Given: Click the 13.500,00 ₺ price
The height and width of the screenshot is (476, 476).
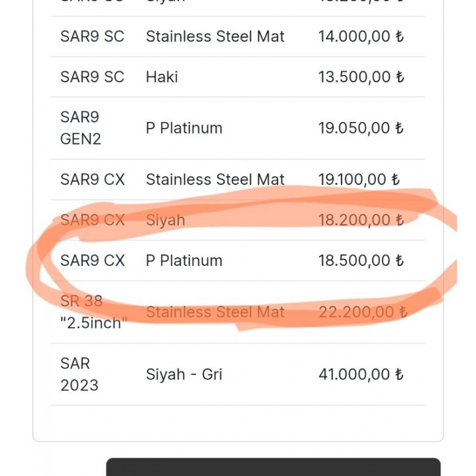Looking at the screenshot, I should tap(361, 77).
